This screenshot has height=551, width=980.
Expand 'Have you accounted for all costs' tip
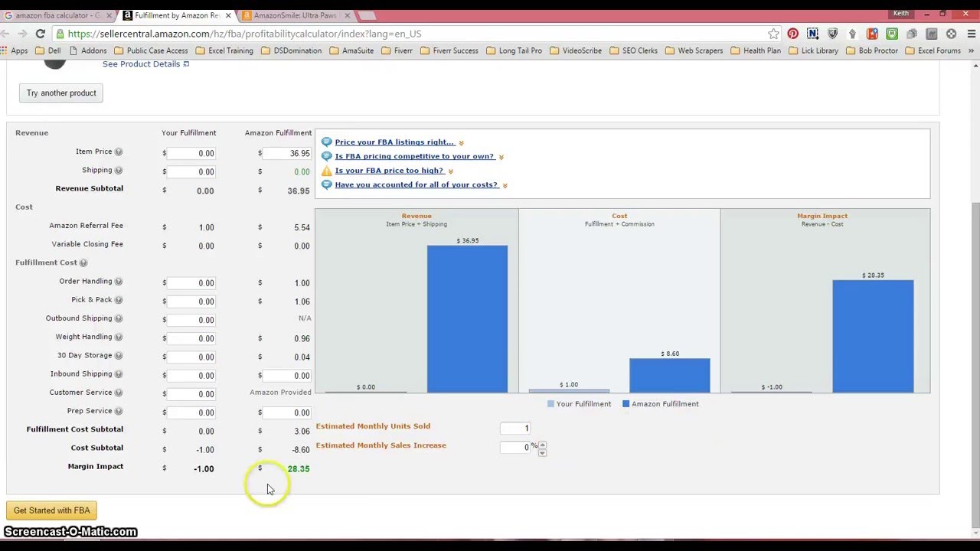pos(505,185)
